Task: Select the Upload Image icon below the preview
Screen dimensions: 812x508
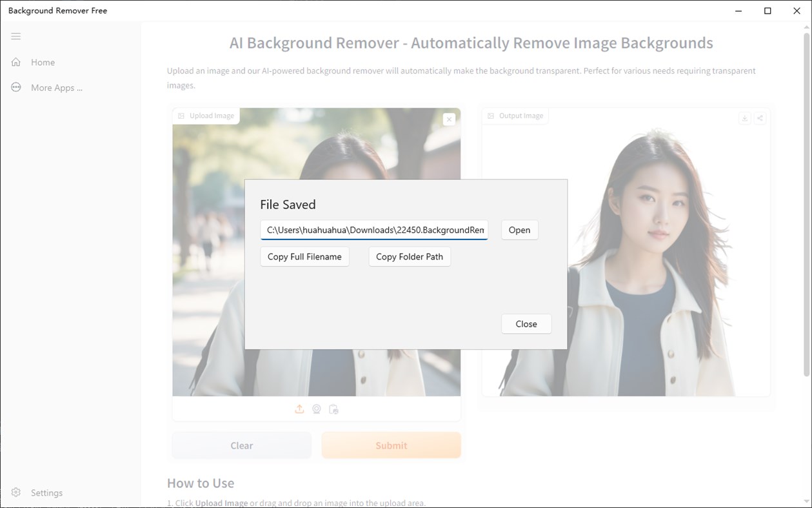Action: coord(299,409)
